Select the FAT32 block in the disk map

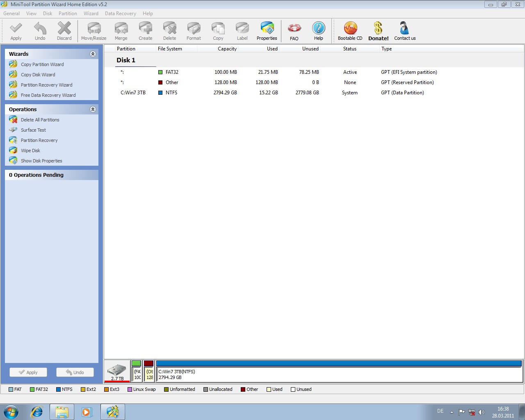pyautogui.click(x=137, y=371)
